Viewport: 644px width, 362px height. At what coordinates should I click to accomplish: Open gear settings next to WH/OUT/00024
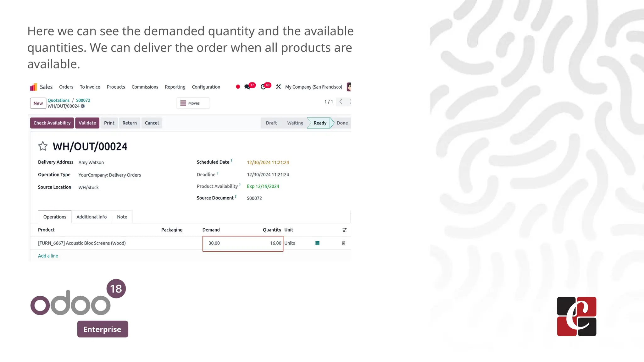83,106
